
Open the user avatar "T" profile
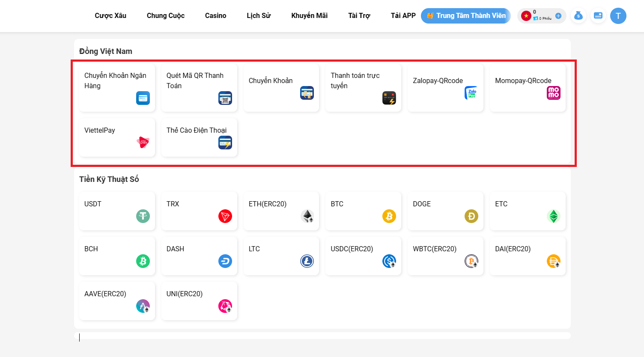[x=618, y=16]
